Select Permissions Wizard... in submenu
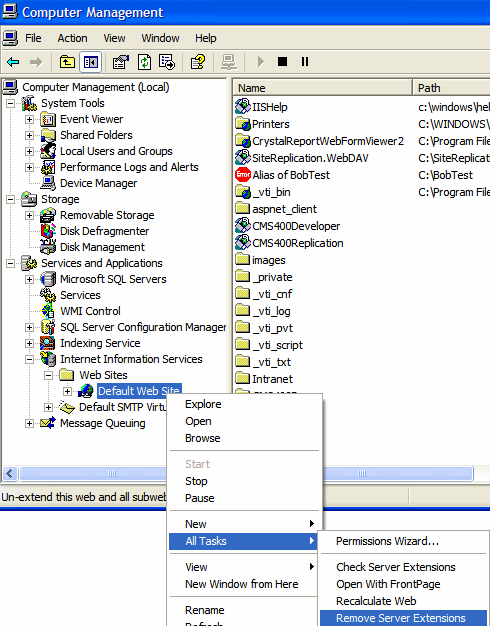 click(x=404, y=541)
